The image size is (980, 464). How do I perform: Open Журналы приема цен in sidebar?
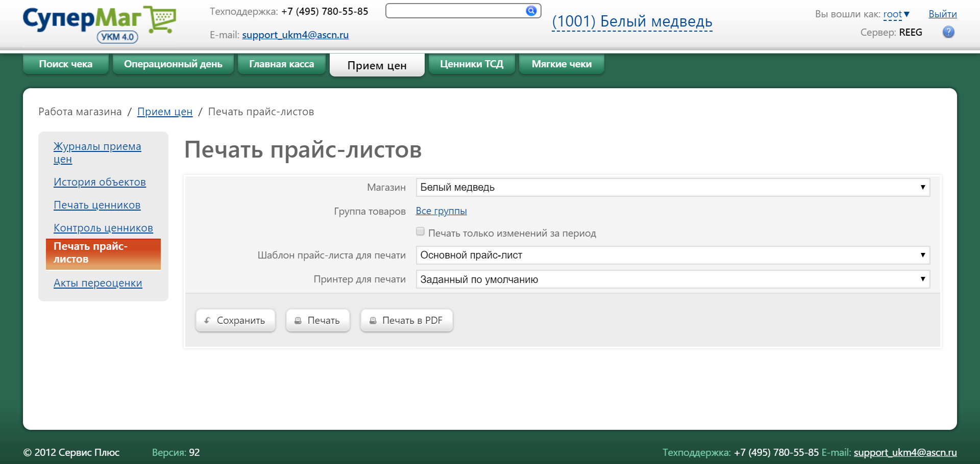[97, 152]
